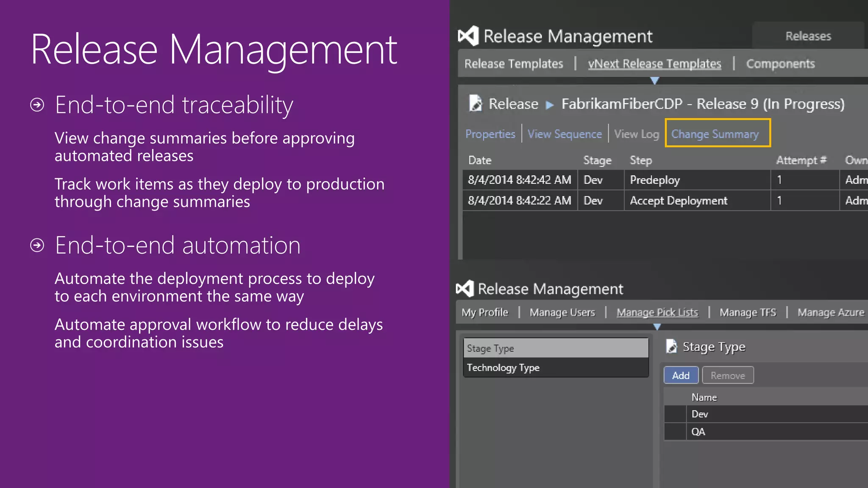Click the row selector beside QA
The width and height of the screenshot is (868, 488).
[x=675, y=432]
